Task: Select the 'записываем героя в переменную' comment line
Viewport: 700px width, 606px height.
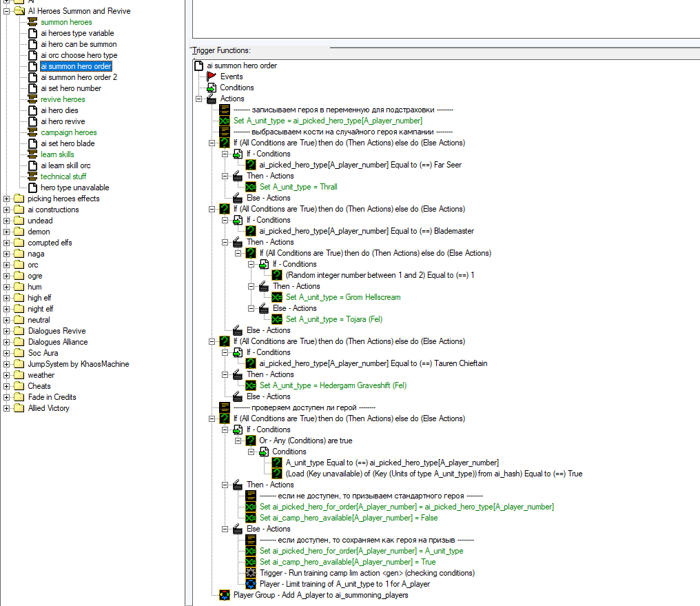Action: (343, 110)
